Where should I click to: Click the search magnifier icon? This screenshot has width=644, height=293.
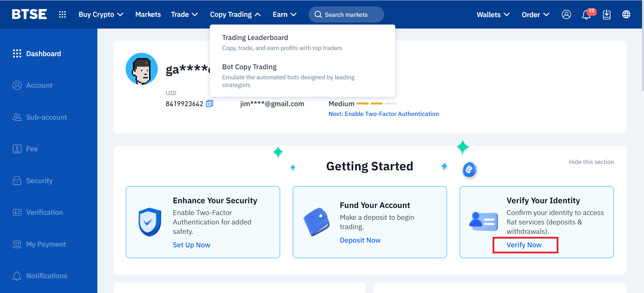(318, 14)
